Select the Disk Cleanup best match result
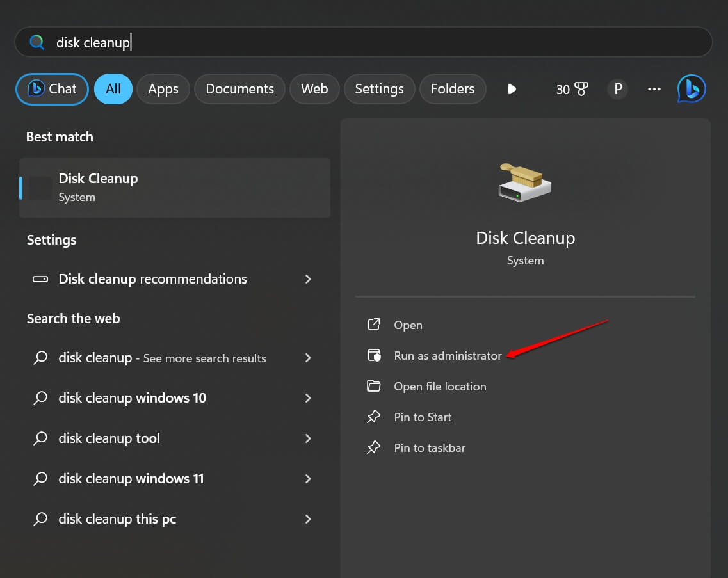Screen dimensions: 728x578 175,188
